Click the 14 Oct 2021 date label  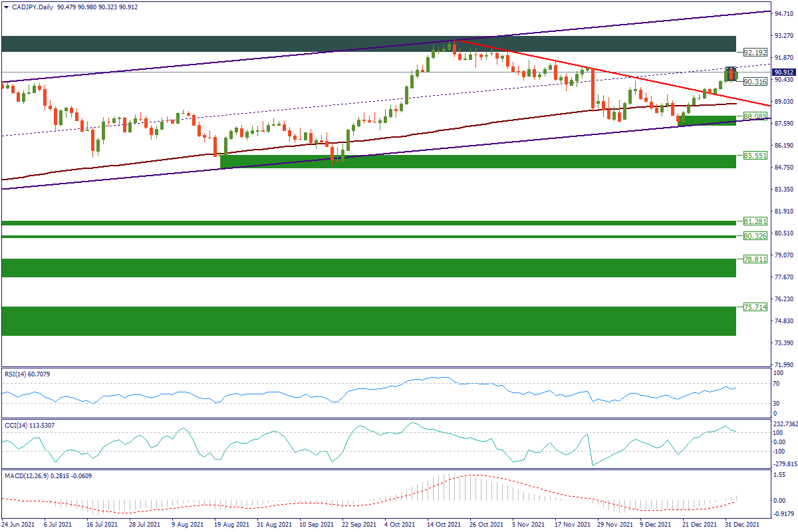coord(444,525)
